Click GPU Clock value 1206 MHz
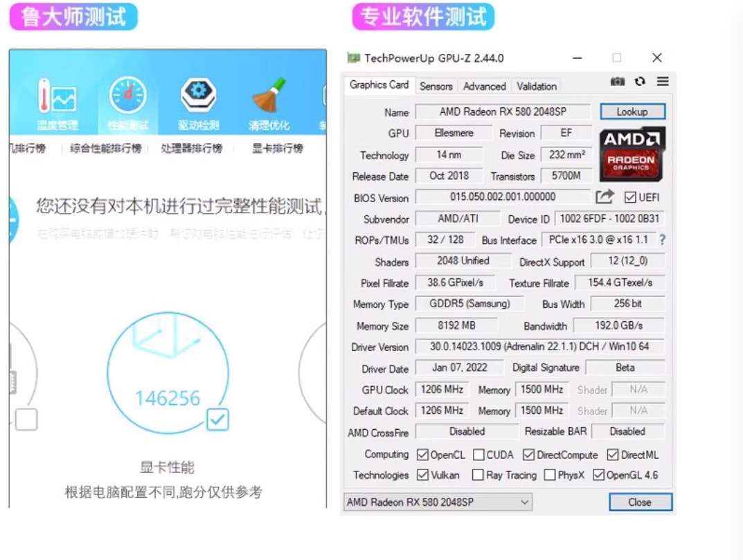Screen dimensions: 743x560 (442, 390)
